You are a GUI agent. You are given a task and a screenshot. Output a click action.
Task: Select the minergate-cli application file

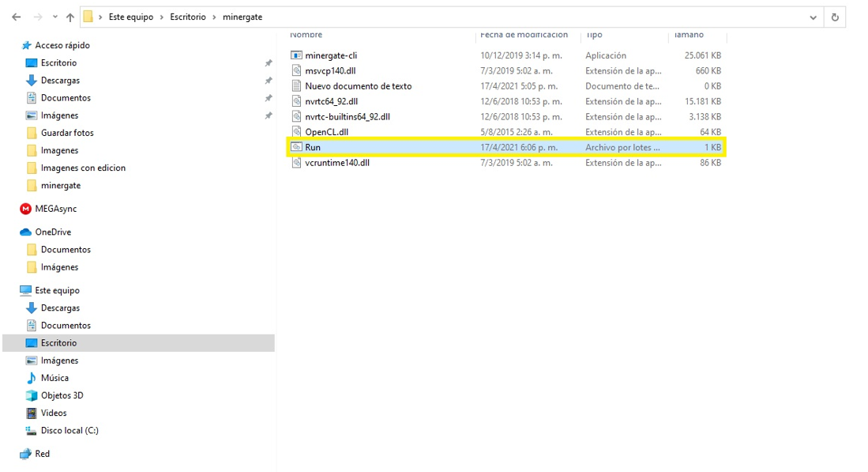331,55
